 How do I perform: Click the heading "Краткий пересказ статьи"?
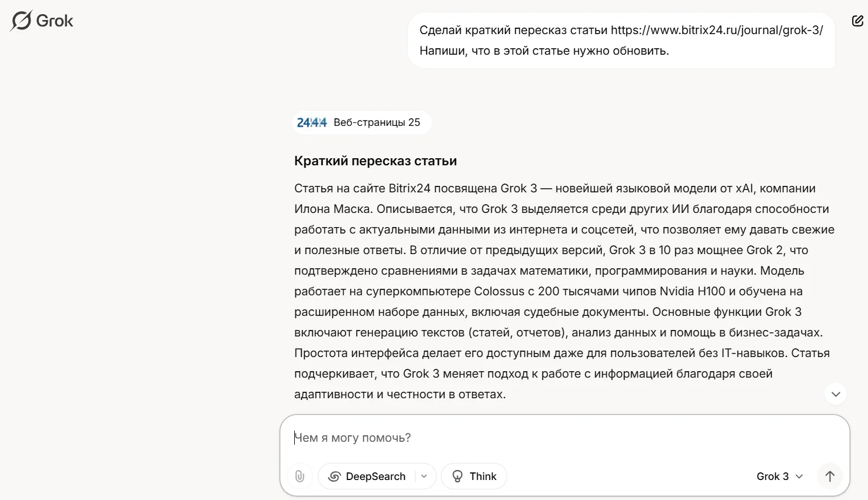(376, 160)
